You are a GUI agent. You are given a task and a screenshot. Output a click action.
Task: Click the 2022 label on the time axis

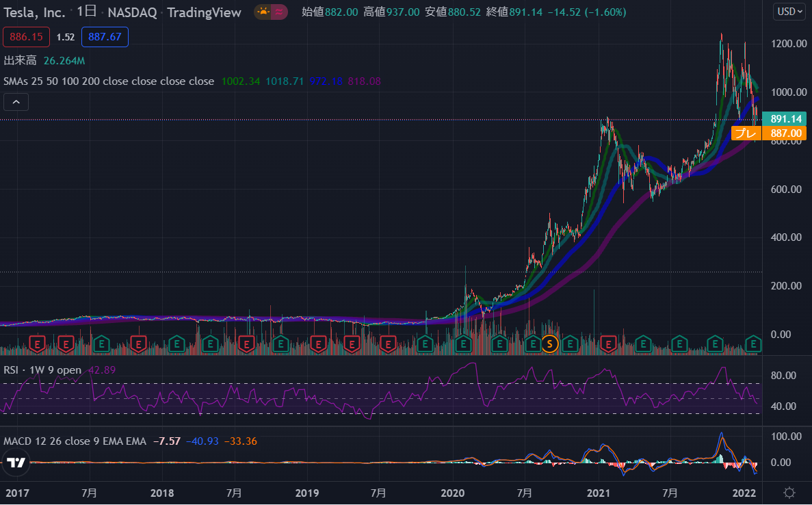point(744,493)
